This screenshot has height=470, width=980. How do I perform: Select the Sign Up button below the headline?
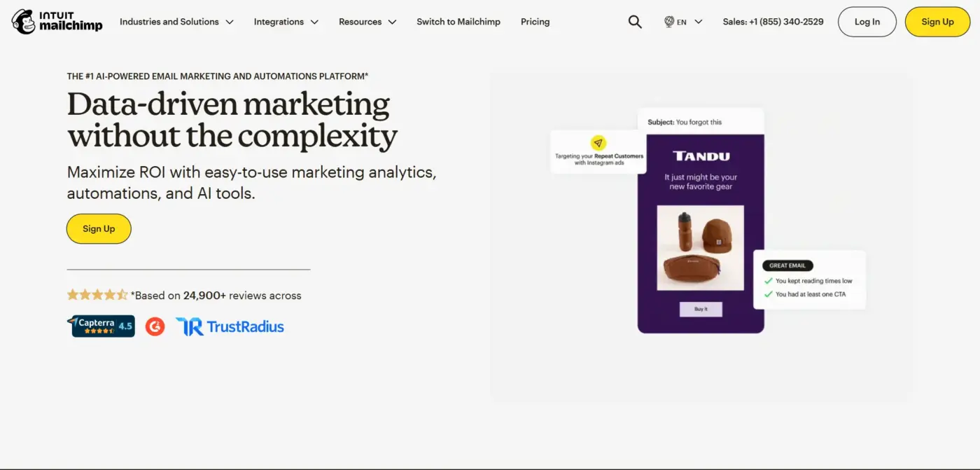[x=99, y=228]
